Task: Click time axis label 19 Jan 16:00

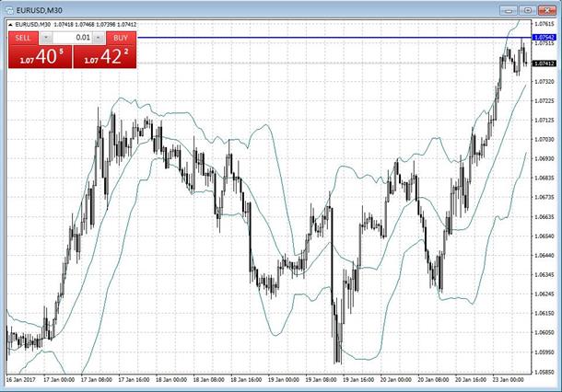Action: (358, 379)
